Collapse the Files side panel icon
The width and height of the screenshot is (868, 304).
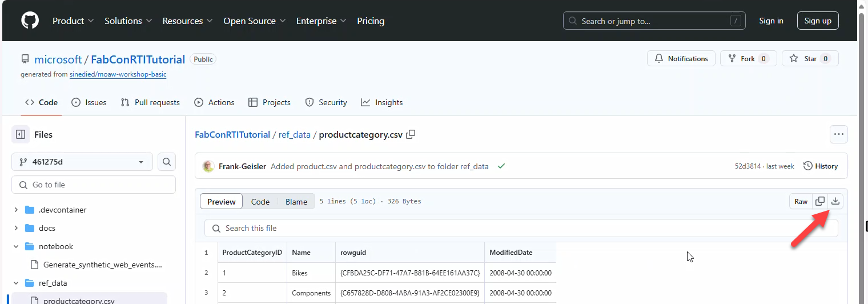21,134
